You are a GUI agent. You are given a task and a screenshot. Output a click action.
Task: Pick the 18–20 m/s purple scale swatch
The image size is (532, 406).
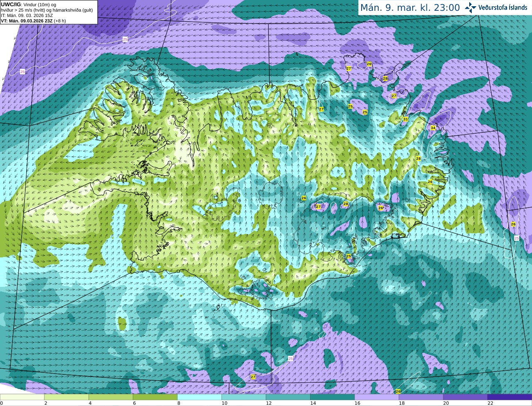421,397
